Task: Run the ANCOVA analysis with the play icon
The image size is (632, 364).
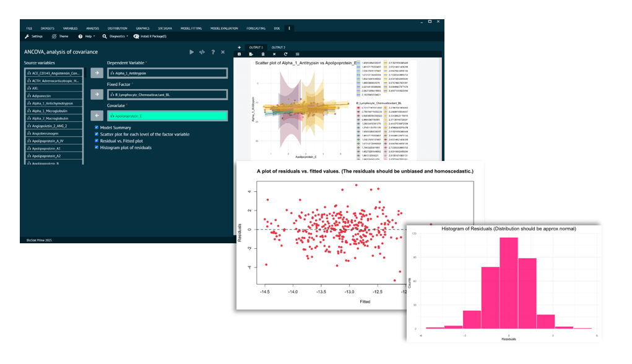Action: point(191,53)
